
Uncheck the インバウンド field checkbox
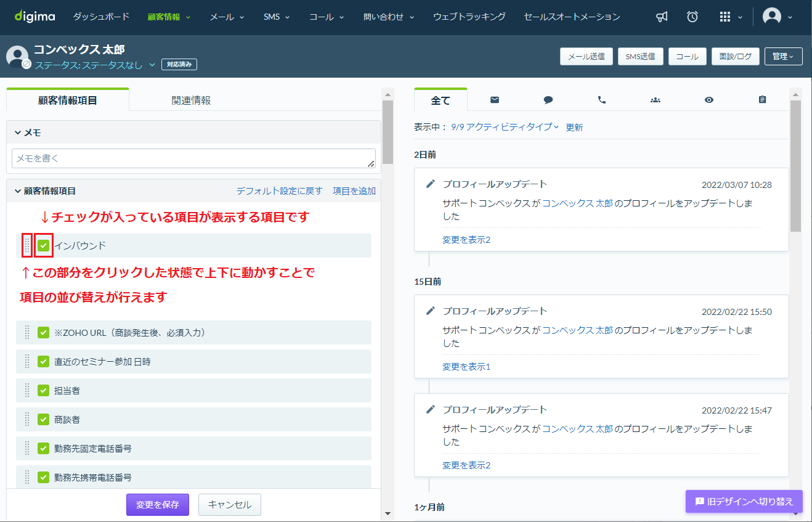click(43, 246)
